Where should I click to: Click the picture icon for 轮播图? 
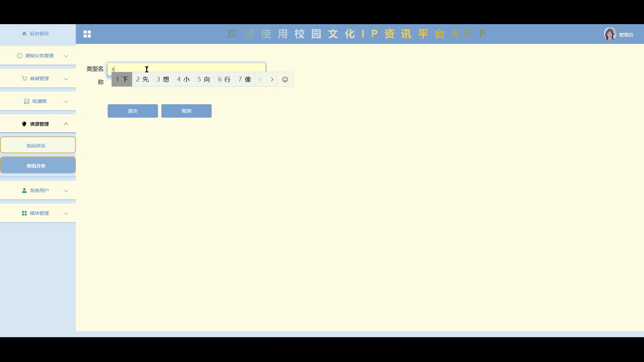26,101
